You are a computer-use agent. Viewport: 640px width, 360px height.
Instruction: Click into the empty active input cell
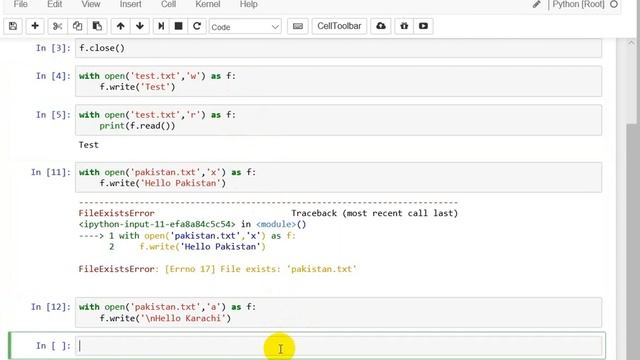click(338, 346)
